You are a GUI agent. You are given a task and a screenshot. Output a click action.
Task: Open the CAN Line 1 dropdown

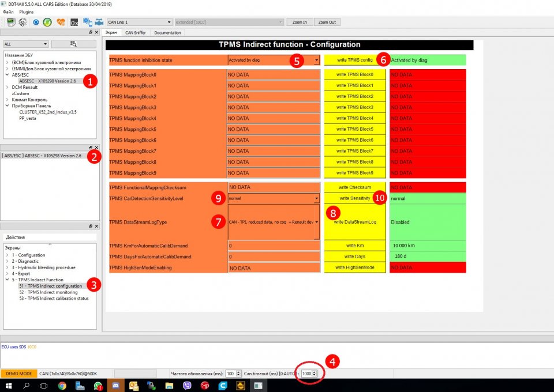pos(139,22)
